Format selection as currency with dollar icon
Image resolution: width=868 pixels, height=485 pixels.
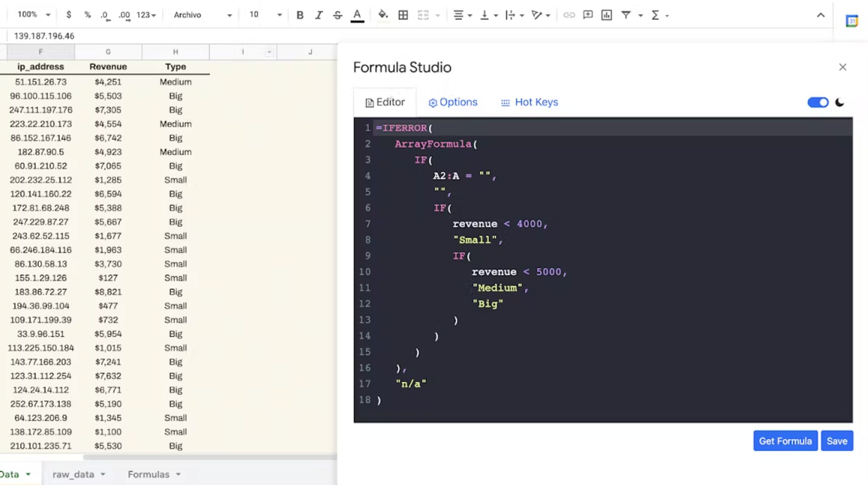[69, 15]
